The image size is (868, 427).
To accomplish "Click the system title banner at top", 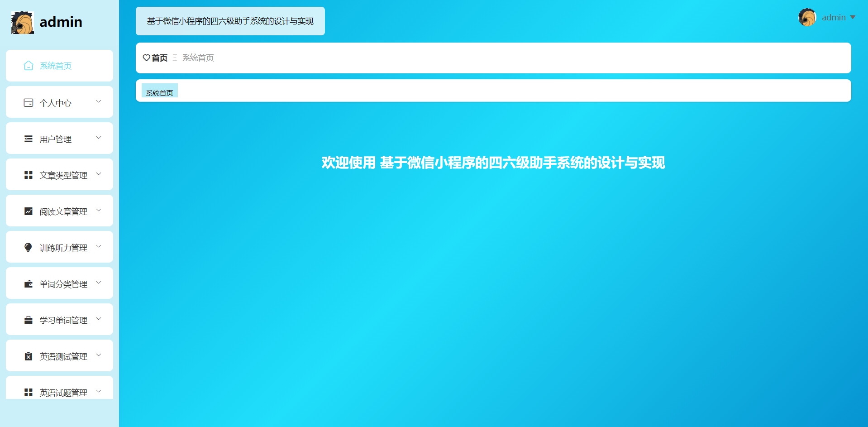I will click(x=230, y=21).
